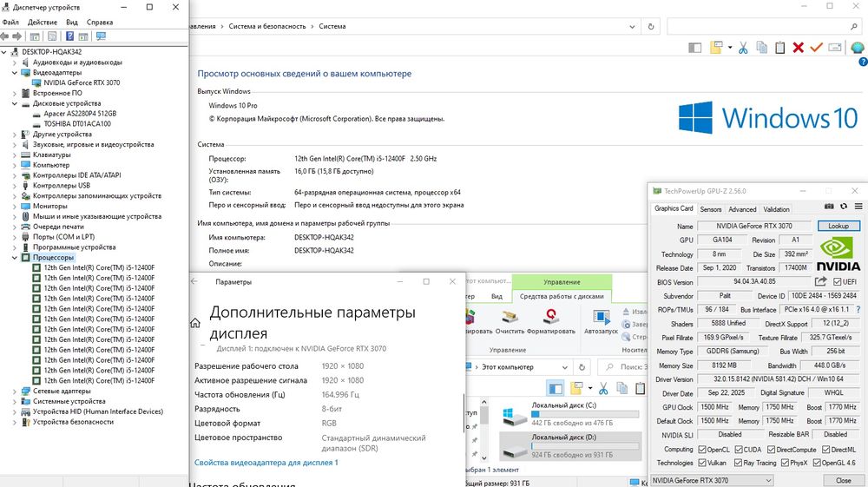
Task: Click the Очистить disk cleanup icon
Action: [510, 318]
